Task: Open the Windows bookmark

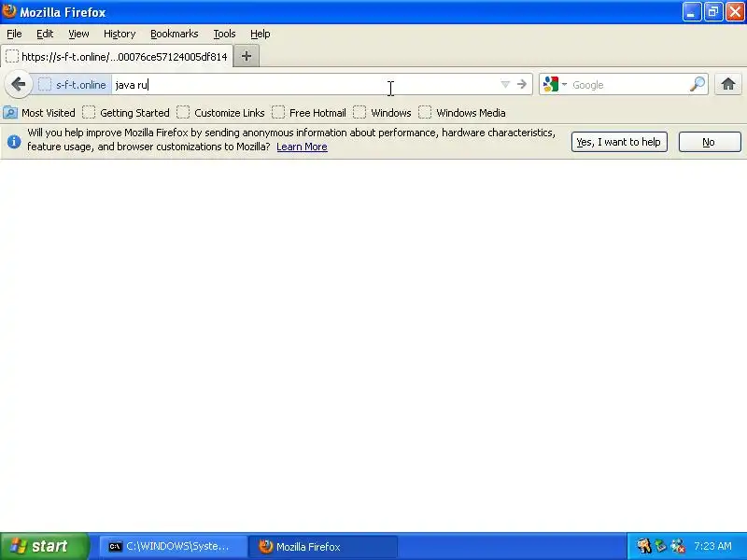Action: [382, 113]
